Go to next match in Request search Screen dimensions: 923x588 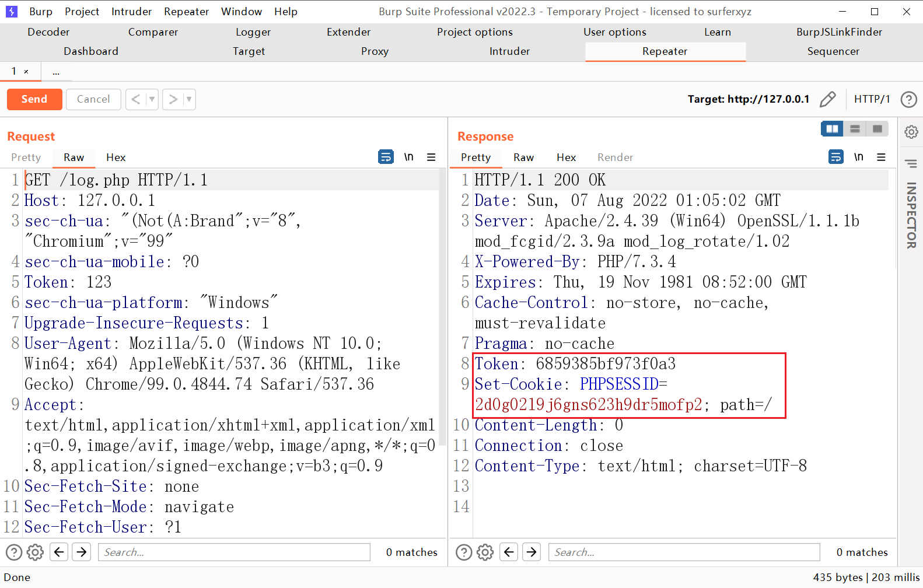82,552
